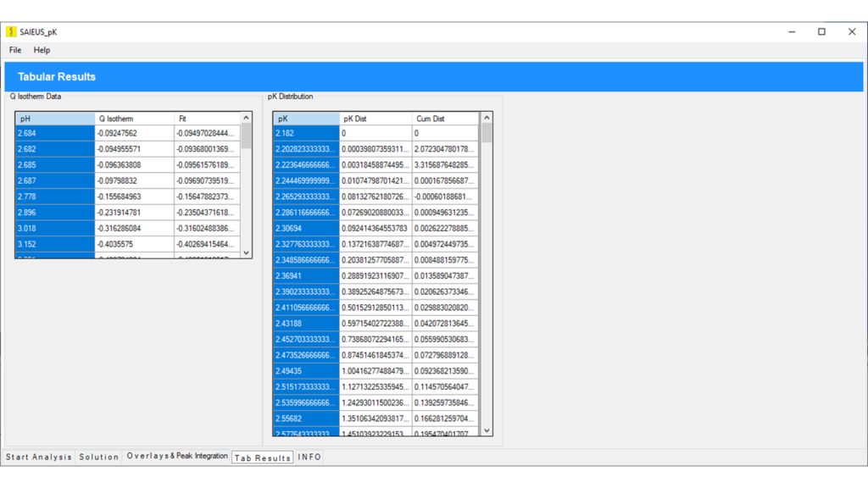This screenshot has height=488, width=868.
Task: Click Q Isotherm value -0.316286084
Action: pos(135,228)
